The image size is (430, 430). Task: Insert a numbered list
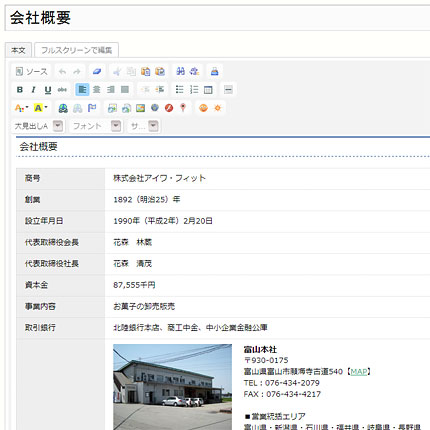(194, 89)
